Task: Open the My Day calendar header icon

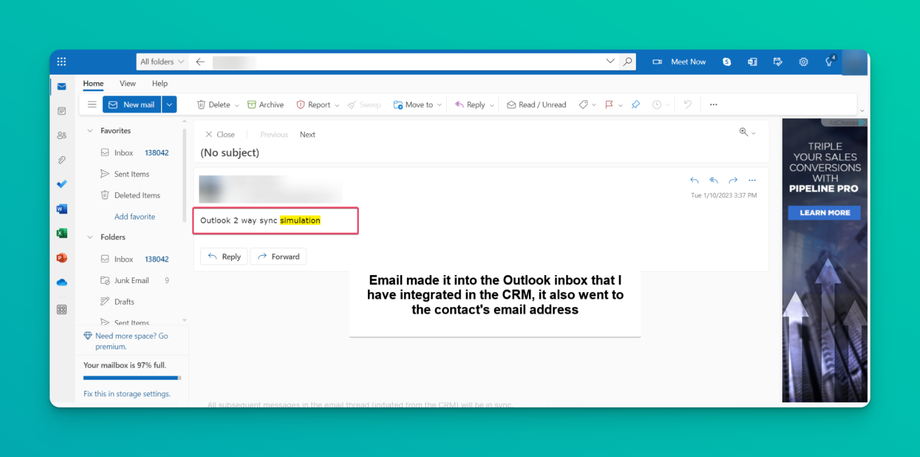Action: coord(778,62)
